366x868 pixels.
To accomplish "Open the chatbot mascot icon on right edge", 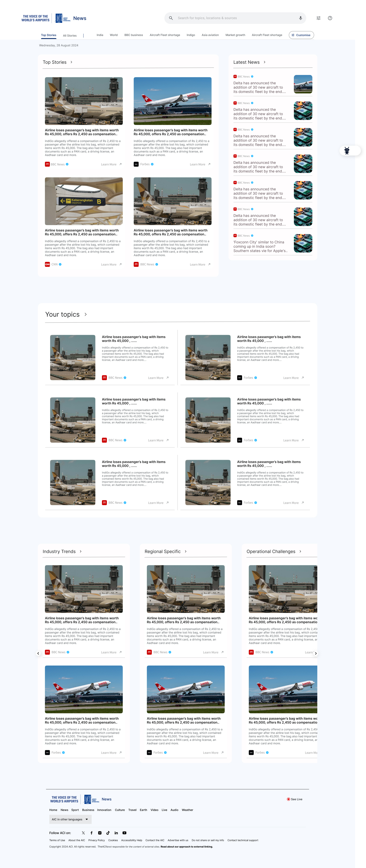I will pyautogui.click(x=347, y=151).
